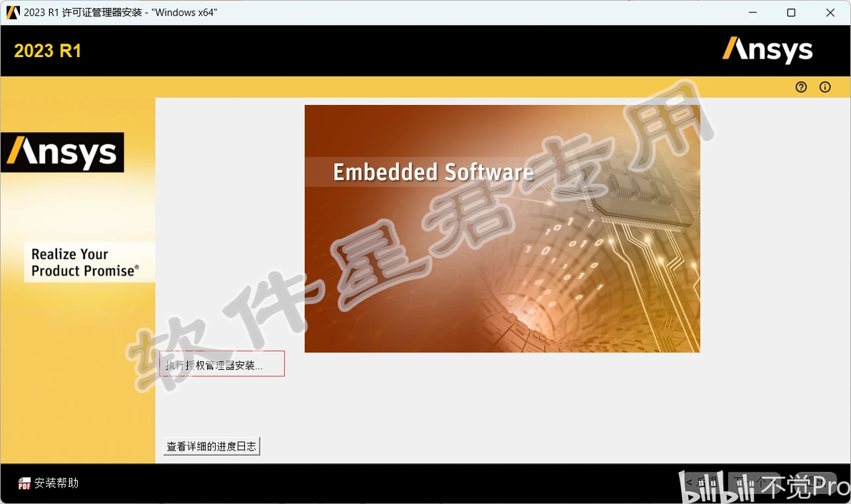Click the 后退 back button
Image resolution: width=851 pixels, height=504 pixels.
[x=703, y=482]
